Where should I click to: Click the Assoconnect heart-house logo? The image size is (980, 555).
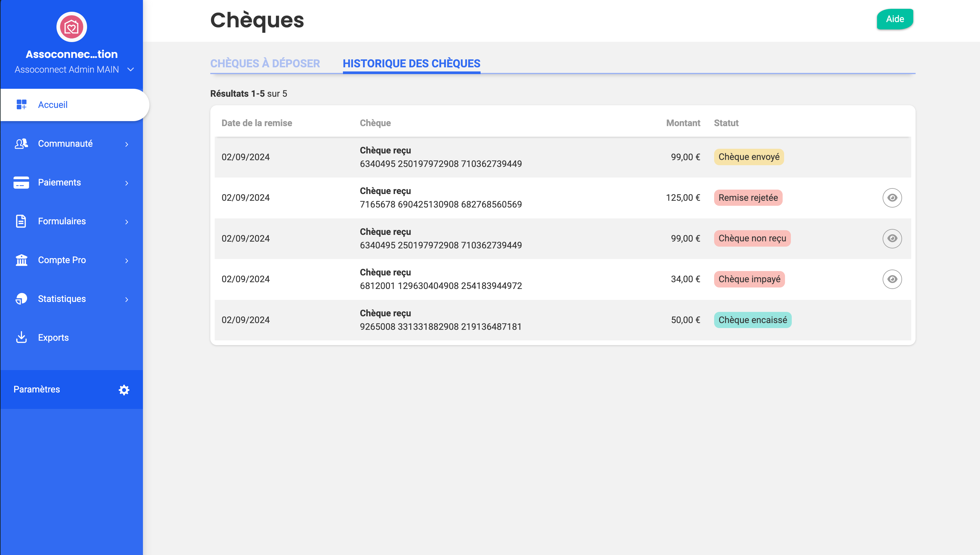72,27
